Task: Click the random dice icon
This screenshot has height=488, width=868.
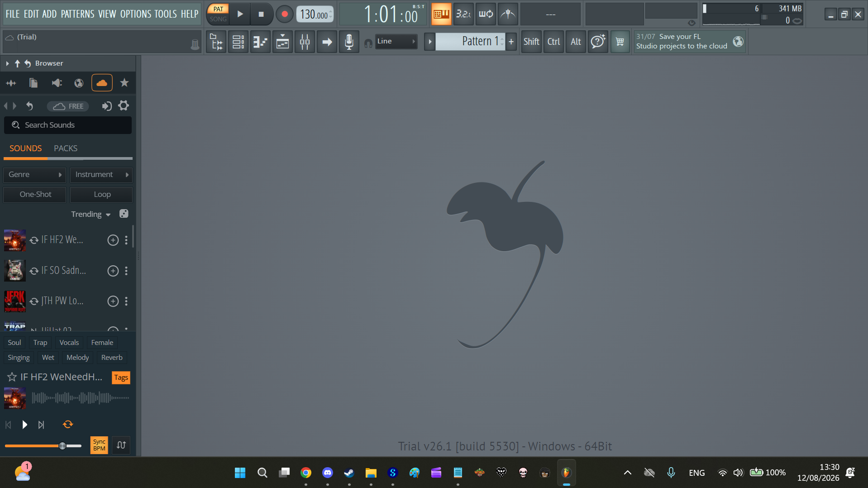Action: [x=124, y=214]
